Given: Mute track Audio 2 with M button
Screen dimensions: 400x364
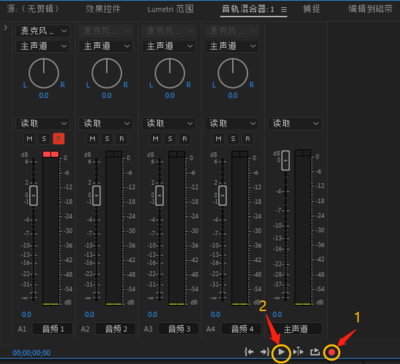Looking at the screenshot, I should pyautogui.click(x=92, y=139).
